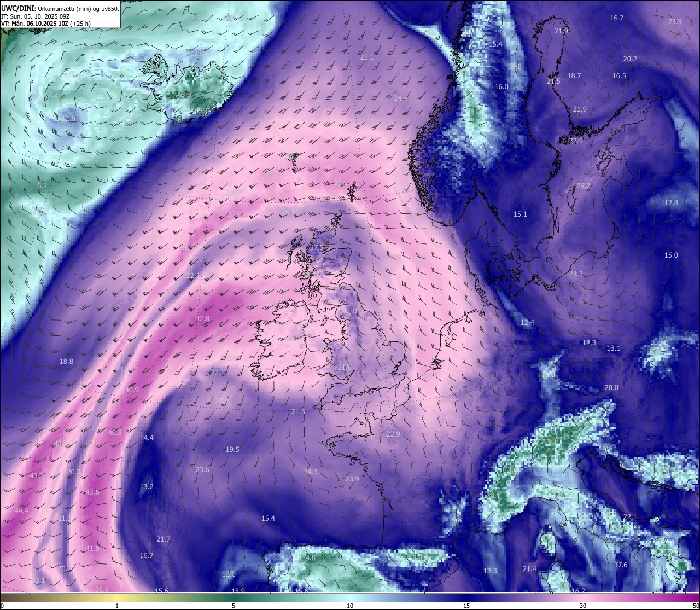This screenshot has height=610, width=700.
Task: Click the 12.4 value on the map
Action: point(527,322)
